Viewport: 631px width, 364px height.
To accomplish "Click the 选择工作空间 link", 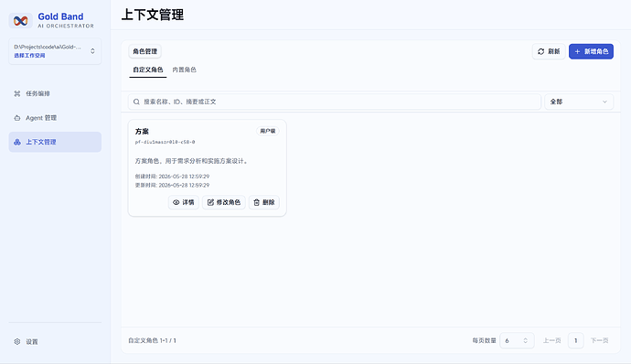I will (x=29, y=56).
